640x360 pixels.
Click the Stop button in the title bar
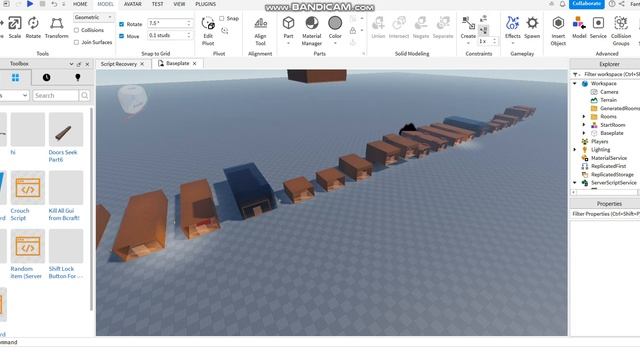coord(42,4)
